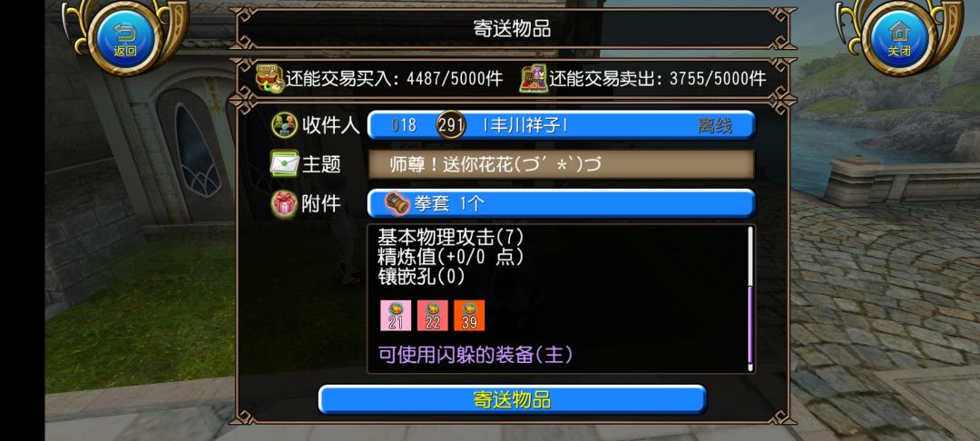This screenshot has height=441, width=980.
Task: Tap the 返回 back button
Action: pyautogui.click(x=125, y=37)
